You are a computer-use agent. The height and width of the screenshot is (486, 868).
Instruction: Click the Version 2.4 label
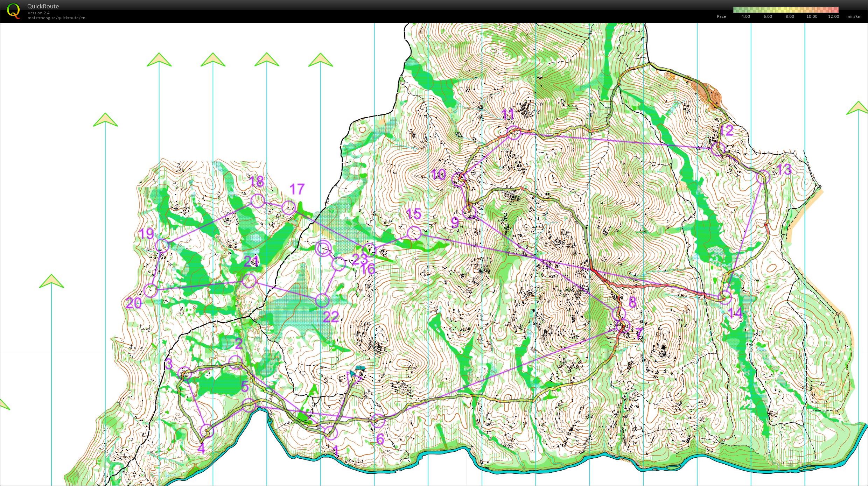click(x=38, y=13)
